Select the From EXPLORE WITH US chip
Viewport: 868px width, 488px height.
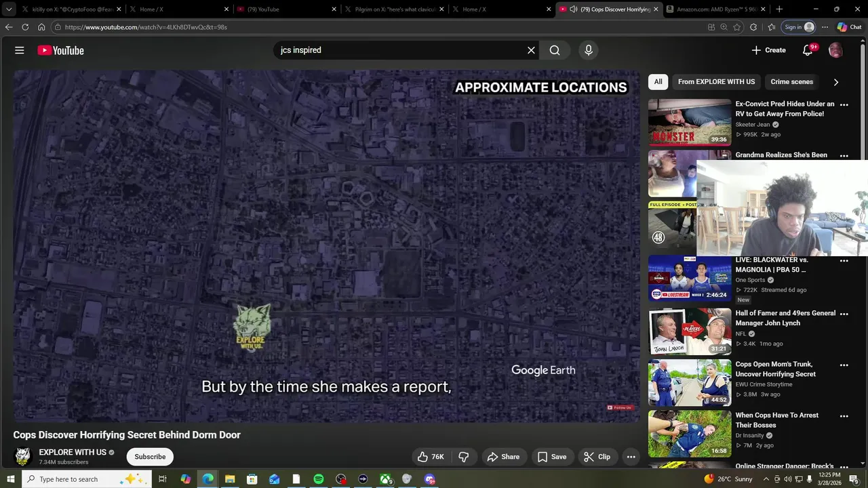click(x=716, y=82)
